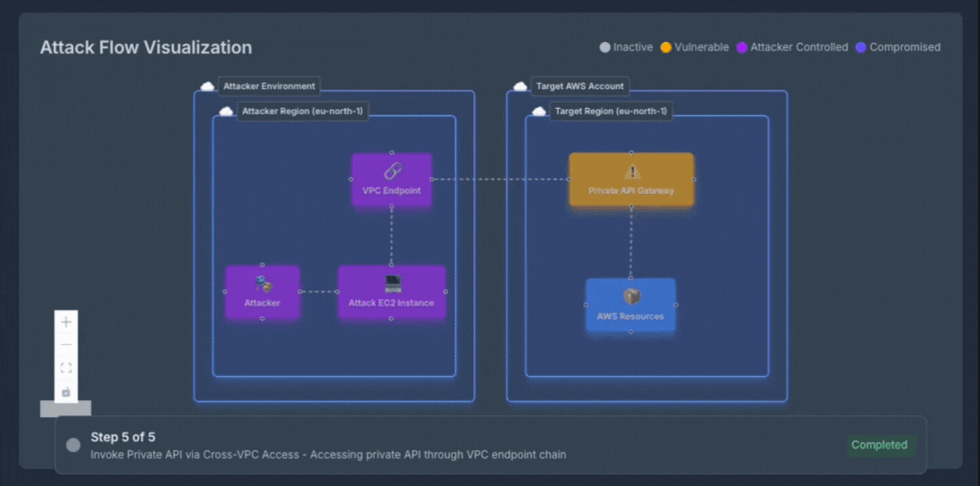
Task: Click the cloud icon beside Target AWS Account
Action: (520, 86)
